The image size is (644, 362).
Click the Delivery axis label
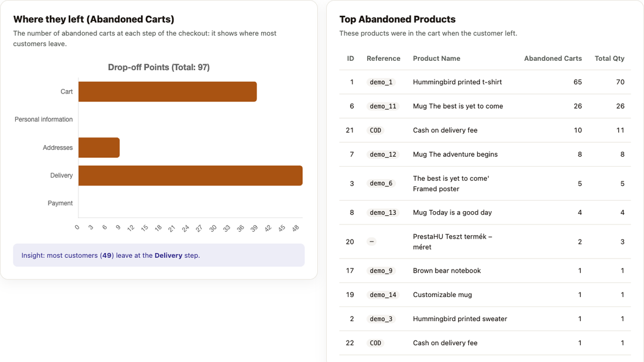(61, 175)
